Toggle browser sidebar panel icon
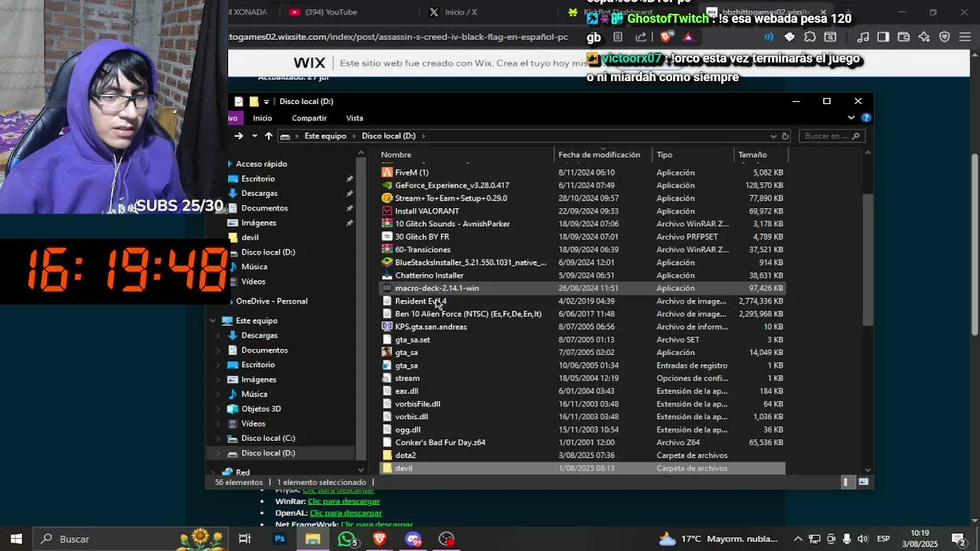980x551 pixels. (883, 37)
